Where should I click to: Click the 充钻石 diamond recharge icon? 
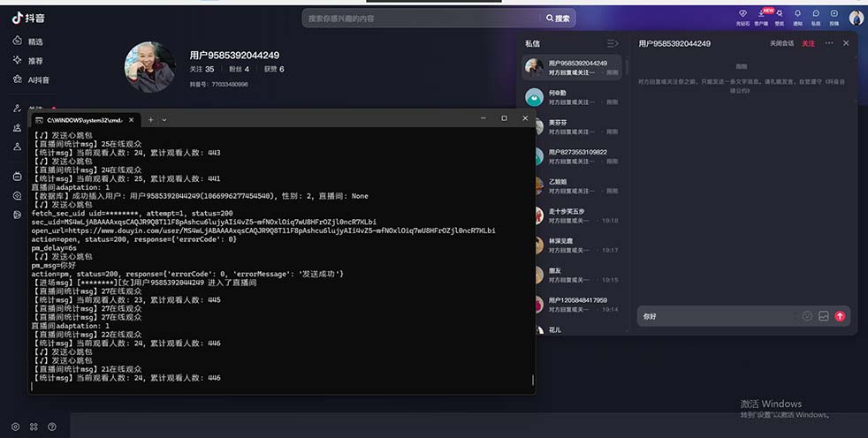click(x=742, y=16)
